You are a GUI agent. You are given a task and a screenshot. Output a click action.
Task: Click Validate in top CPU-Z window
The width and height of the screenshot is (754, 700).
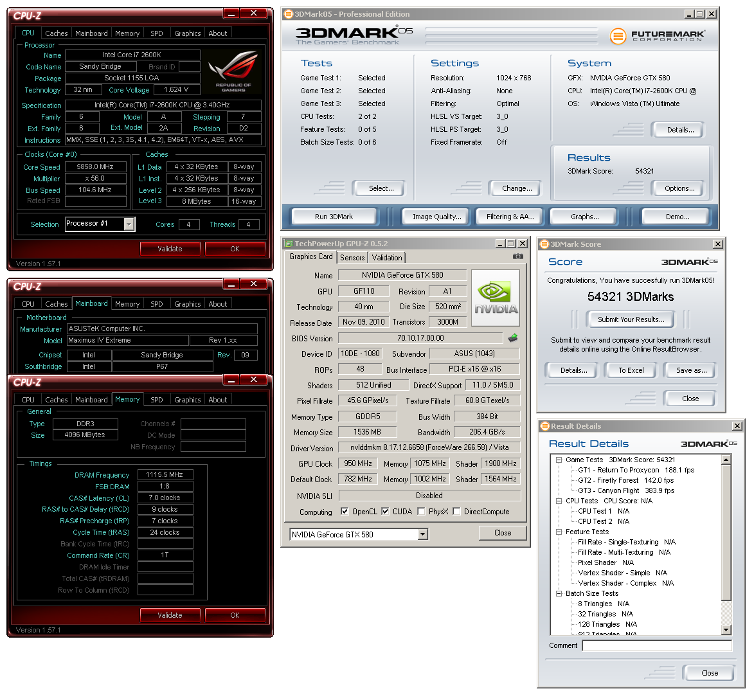click(x=170, y=249)
